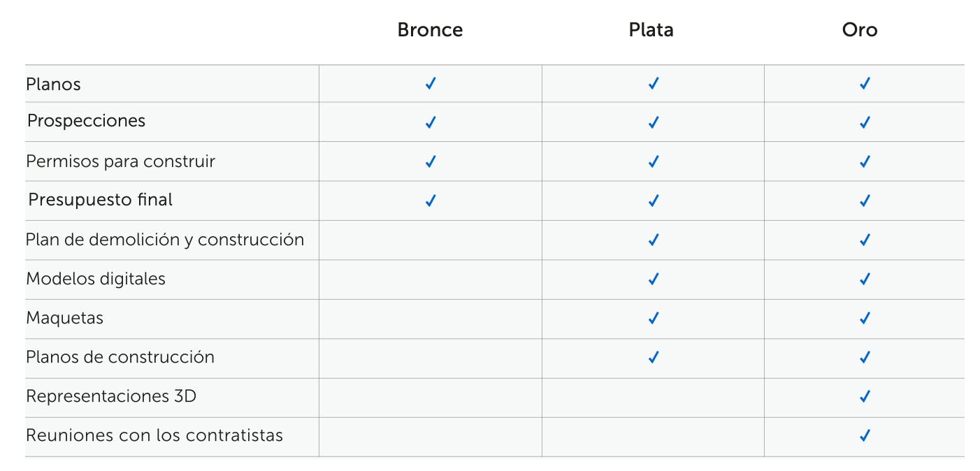Select the Plata column header
The image size is (980, 471).
[651, 30]
